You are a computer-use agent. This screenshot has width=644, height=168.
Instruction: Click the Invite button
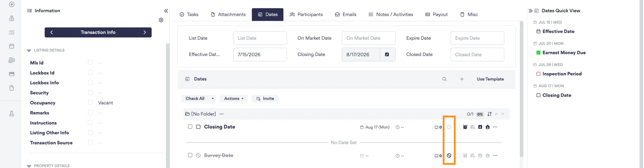click(265, 99)
